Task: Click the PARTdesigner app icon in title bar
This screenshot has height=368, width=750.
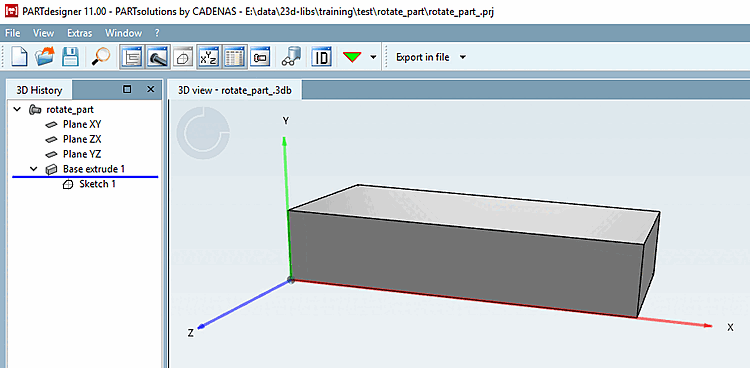Action: 10,11
